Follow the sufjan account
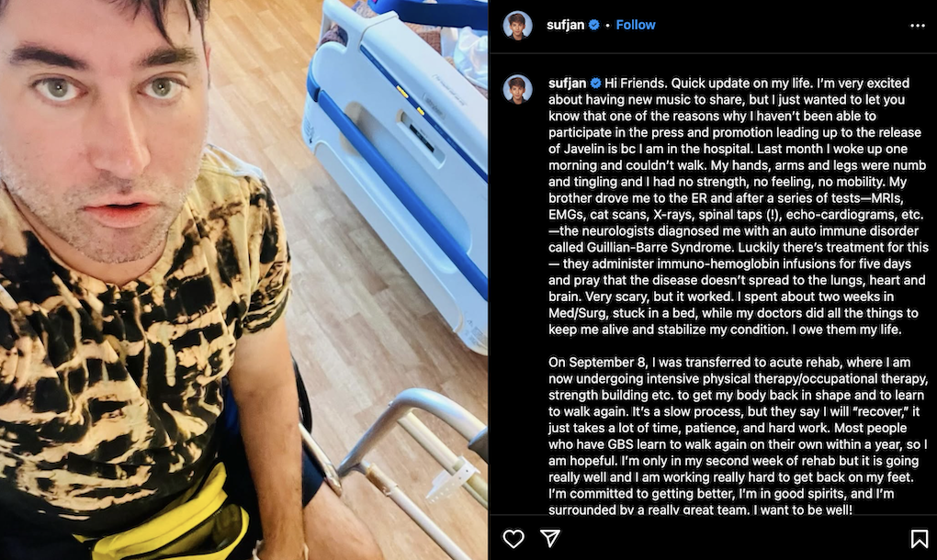Image resolution: width=937 pixels, height=560 pixels. (x=635, y=25)
